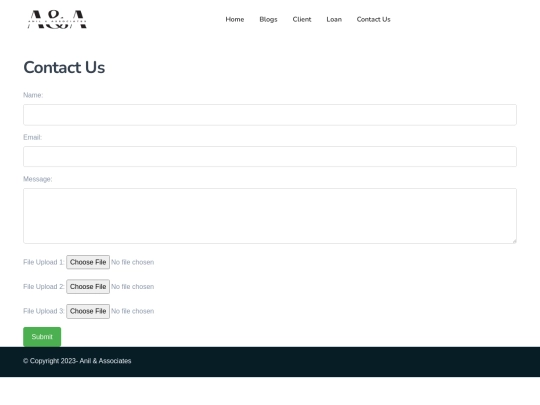540x405 pixels.
Task: Navigate to the Loan page
Action: (334, 20)
